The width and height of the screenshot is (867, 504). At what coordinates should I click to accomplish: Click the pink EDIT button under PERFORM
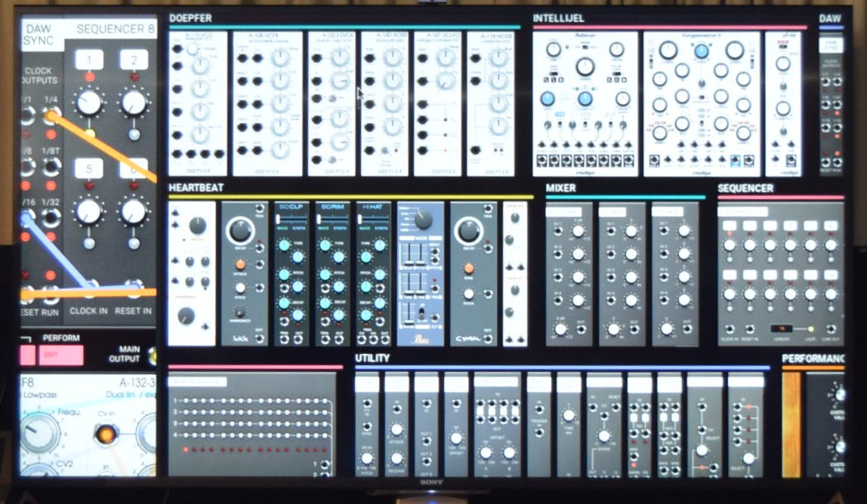click(x=61, y=355)
